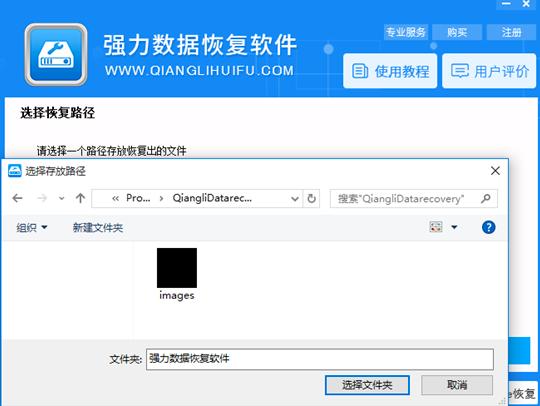Open the 注册 registration option

click(x=511, y=32)
